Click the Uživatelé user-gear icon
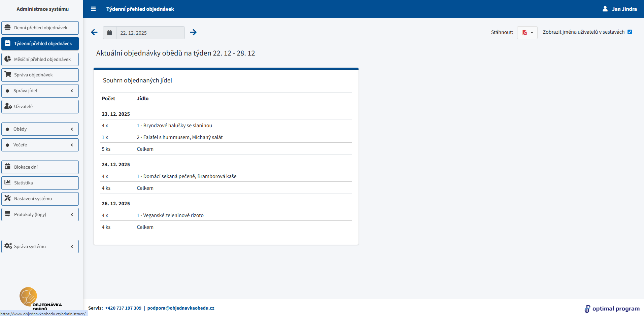This screenshot has height=316, width=644. click(8, 106)
